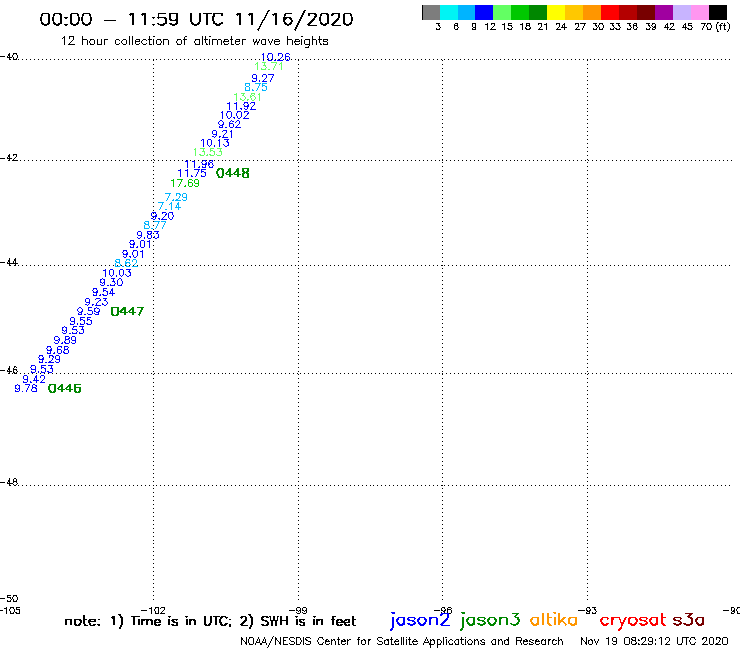
Task: Click the wave height value 13.53
Action: [x=208, y=152]
